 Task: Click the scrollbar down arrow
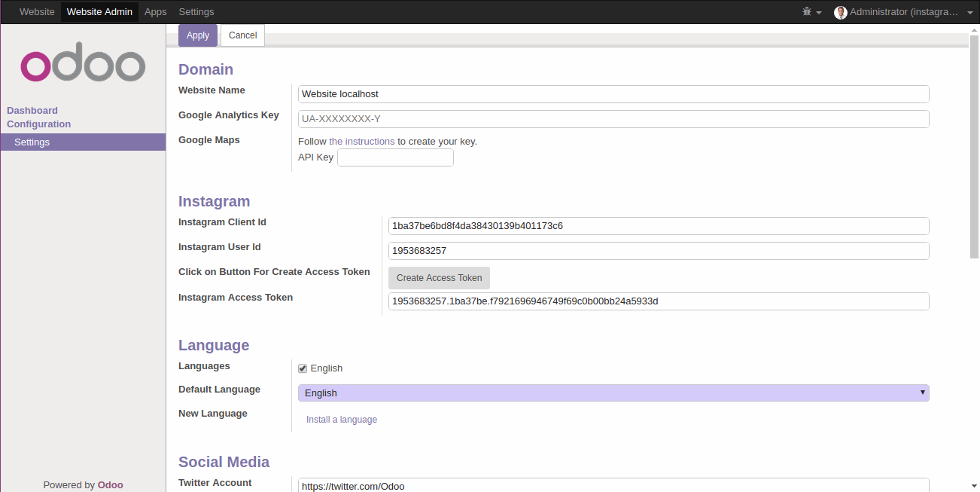pyautogui.click(x=974, y=486)
